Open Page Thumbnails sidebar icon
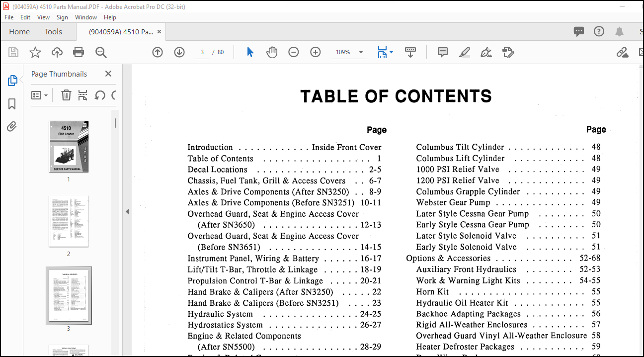The height and width of the screenshot is (357, 644). click(x=12, y=81)
